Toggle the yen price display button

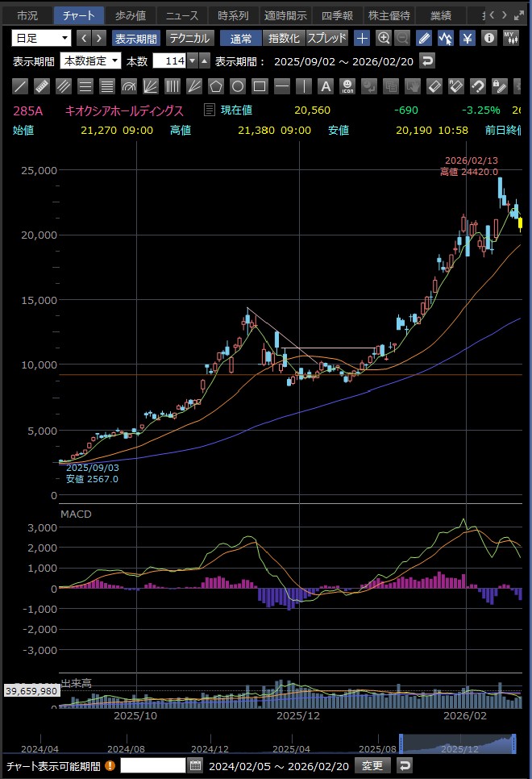pyautogui.click(x=467, y=38)
